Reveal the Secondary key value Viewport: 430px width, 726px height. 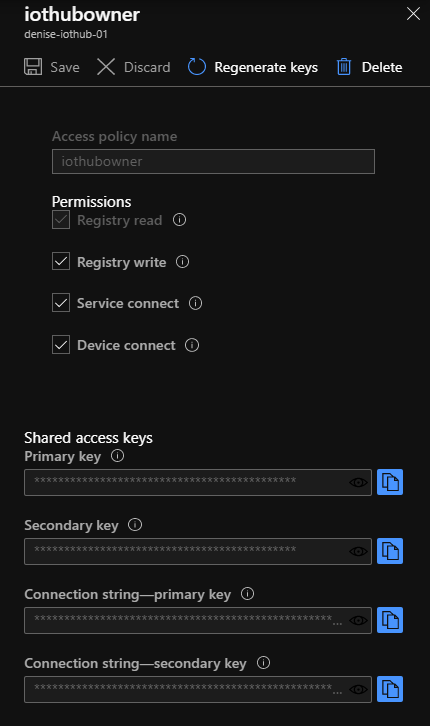coord(358,551)
